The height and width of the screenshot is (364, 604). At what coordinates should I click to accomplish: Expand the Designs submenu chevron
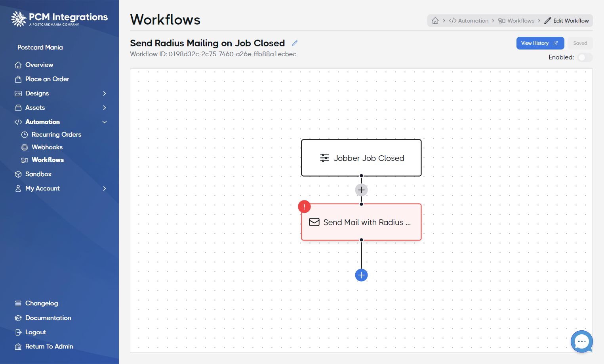click(x=105, y=93)
